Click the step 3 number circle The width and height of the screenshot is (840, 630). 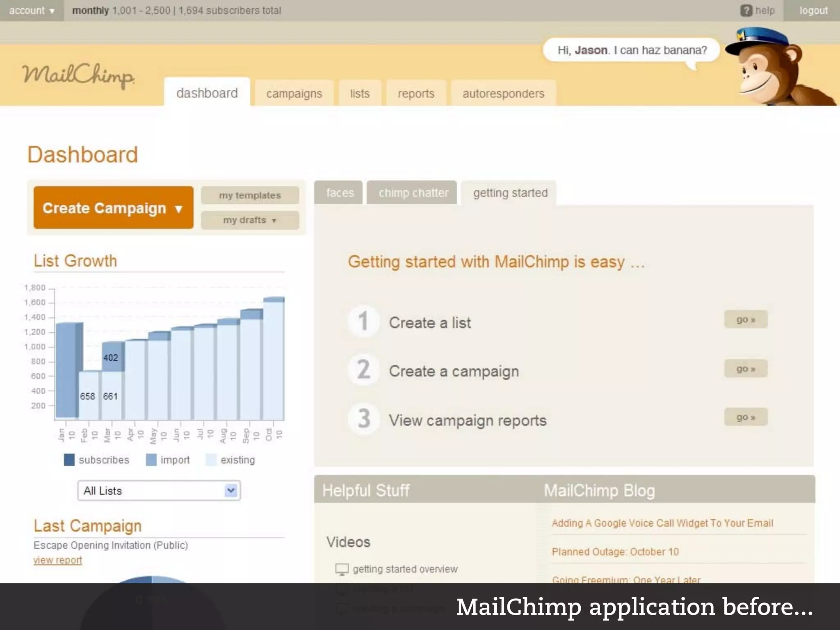(363, 419)
